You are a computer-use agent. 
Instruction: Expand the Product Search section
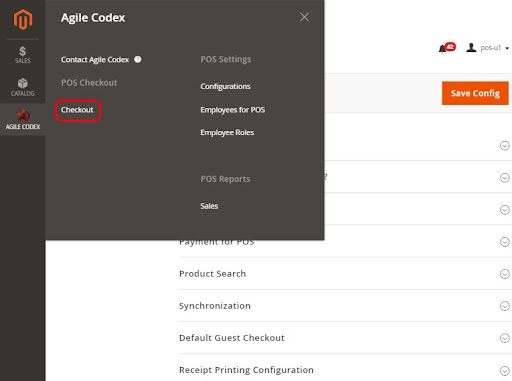click(x=505, y=274)
